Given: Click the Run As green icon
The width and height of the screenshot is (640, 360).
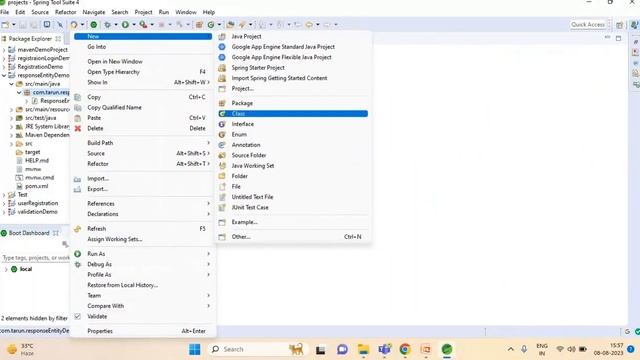Looking at the screenshot, I should coord(78,254).
